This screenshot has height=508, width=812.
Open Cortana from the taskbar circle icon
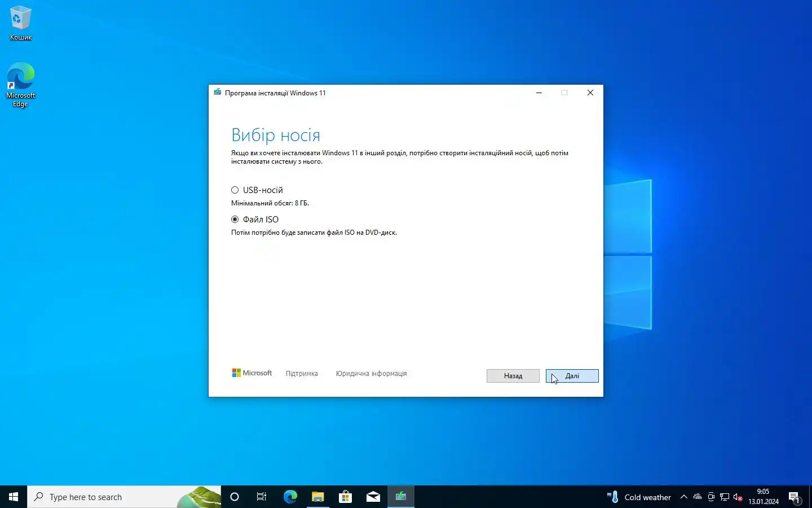pos(235,497)
